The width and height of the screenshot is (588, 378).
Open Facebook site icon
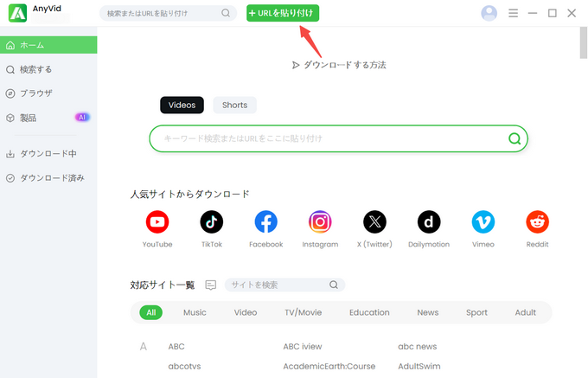pyautogui.click(x=265, y=221)
